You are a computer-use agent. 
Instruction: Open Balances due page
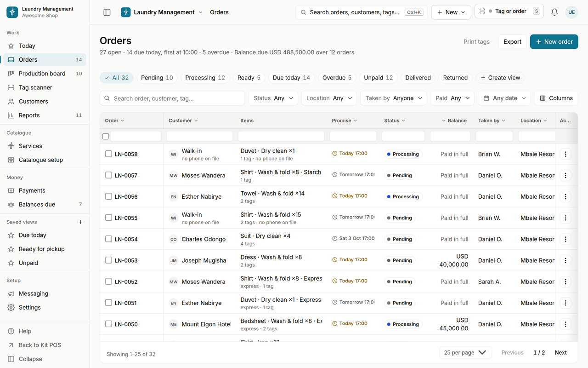(45, 205)
